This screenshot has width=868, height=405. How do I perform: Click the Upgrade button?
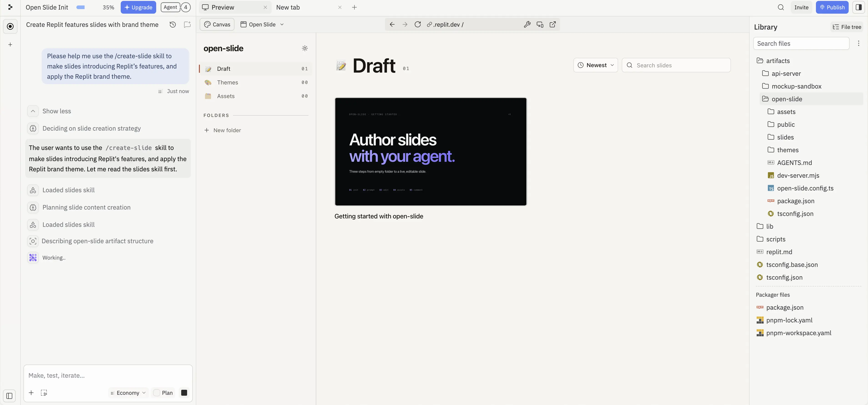138,7
